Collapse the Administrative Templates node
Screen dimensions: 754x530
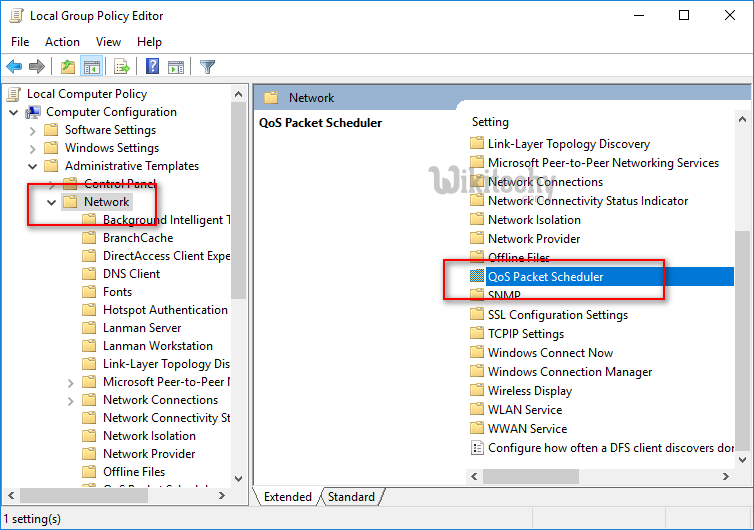click(x=33, y=166)
